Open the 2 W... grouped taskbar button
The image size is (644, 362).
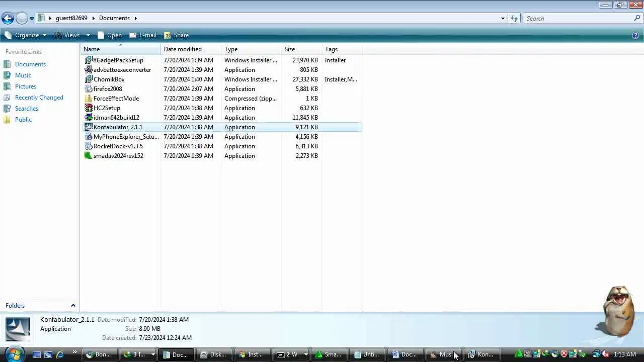pos(291,354)
